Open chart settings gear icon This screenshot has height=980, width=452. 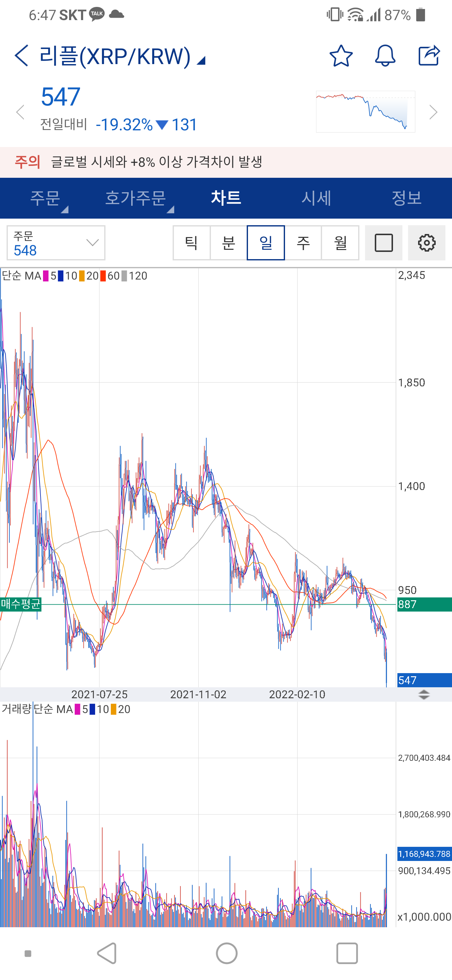[426, 243]
